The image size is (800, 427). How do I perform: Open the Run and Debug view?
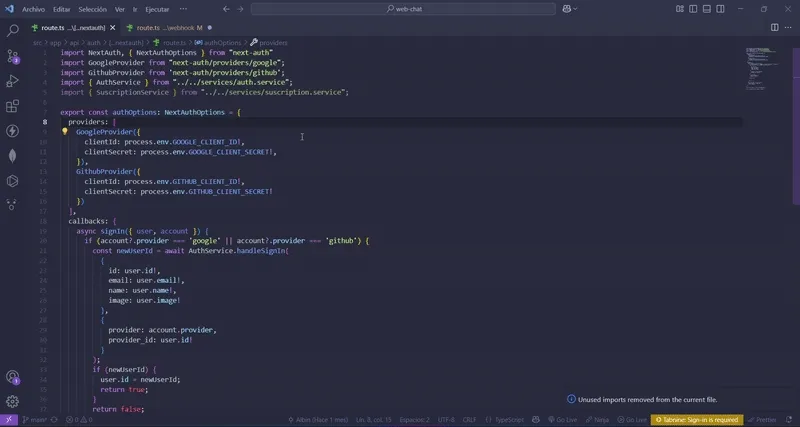12,81
